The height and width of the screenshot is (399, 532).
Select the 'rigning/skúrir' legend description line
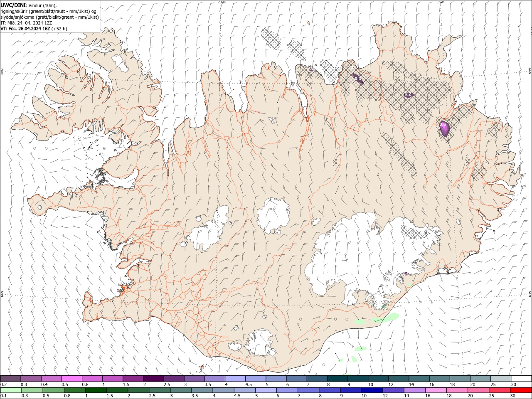pos(48,11)
